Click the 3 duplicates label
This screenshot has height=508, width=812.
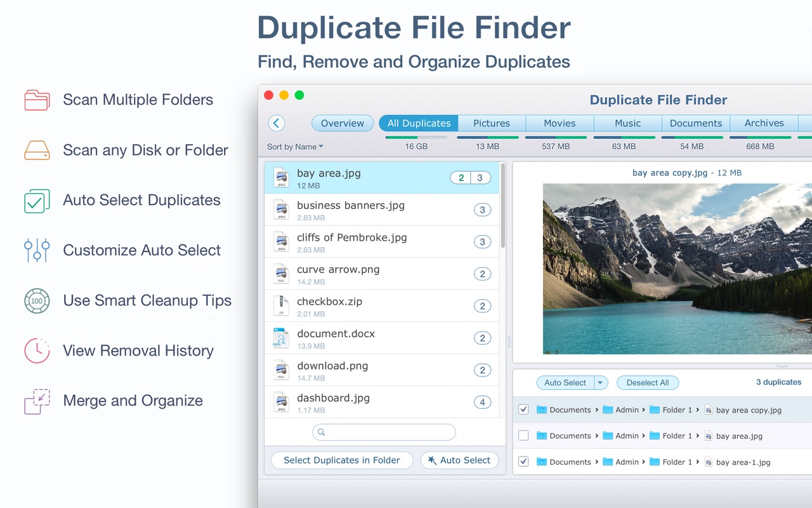coord(778,382)
